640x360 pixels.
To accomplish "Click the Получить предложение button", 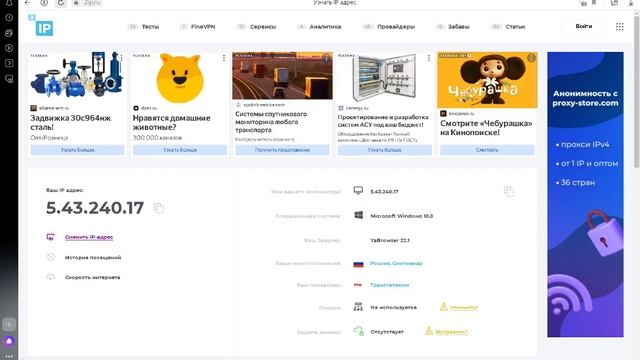I will pos(282,150).
